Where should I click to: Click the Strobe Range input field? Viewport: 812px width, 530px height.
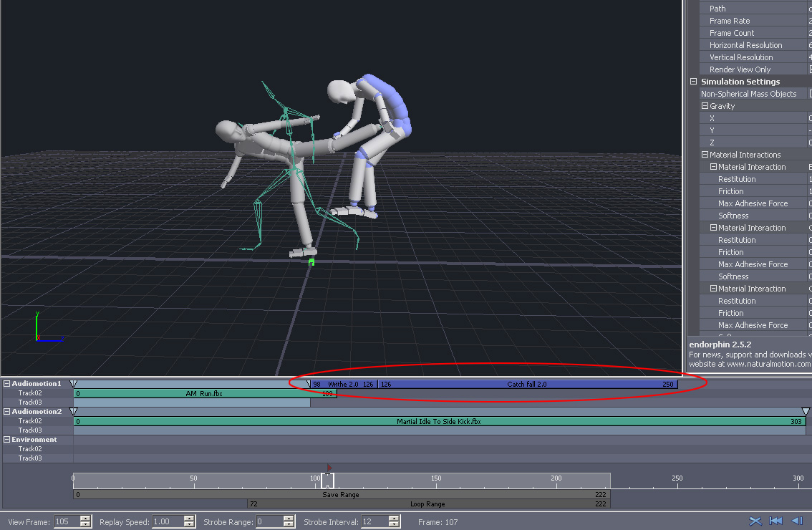[269, 521]
